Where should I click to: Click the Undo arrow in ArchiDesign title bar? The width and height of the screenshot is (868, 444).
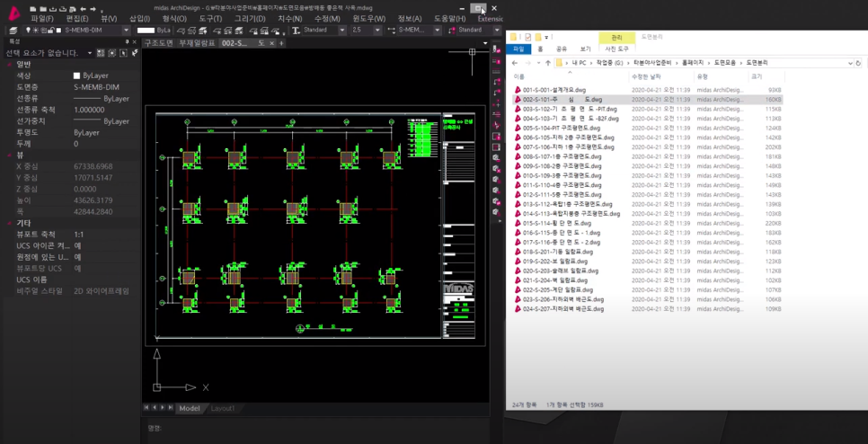(x=83, y=9)
